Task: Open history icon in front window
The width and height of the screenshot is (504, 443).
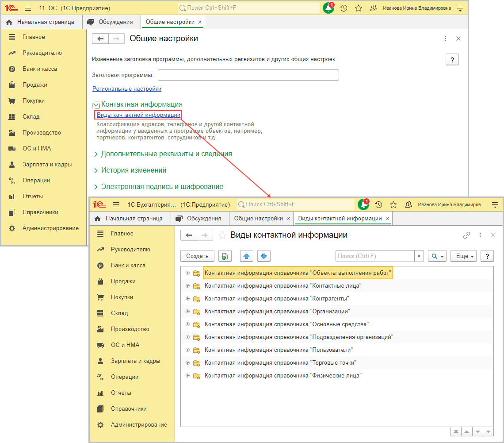Action: (378, 204)
